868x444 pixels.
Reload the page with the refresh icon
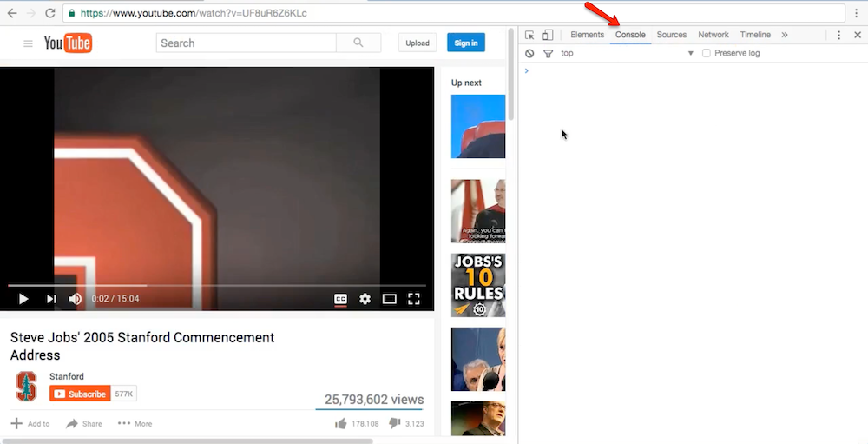(x=50, y=13)
